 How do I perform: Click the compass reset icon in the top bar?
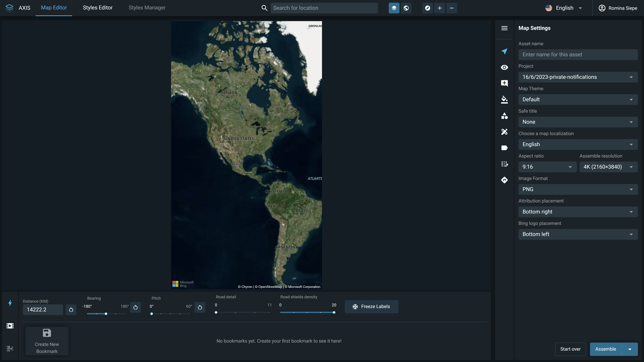427,8
